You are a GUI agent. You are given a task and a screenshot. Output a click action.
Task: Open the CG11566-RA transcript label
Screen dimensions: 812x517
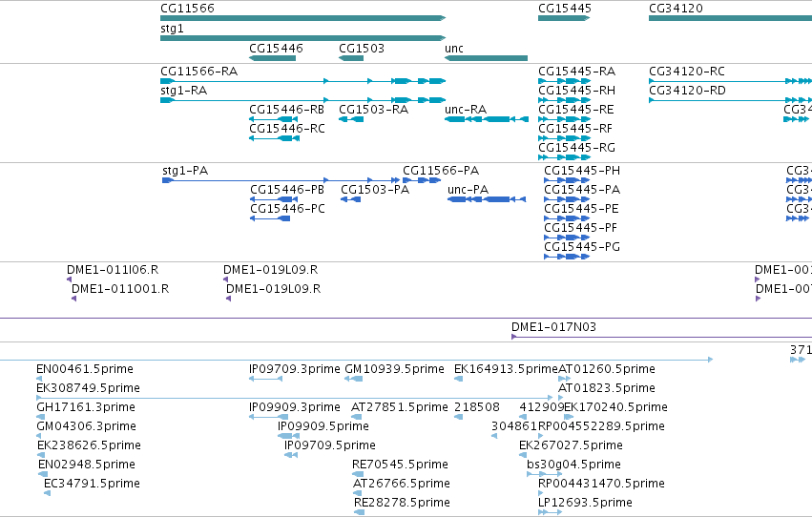pos(198,72)
